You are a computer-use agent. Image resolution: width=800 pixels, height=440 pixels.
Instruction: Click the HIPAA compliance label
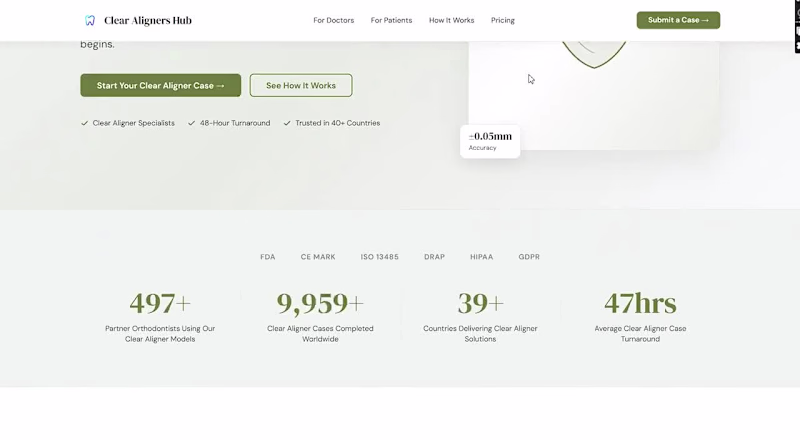(482, 257)
